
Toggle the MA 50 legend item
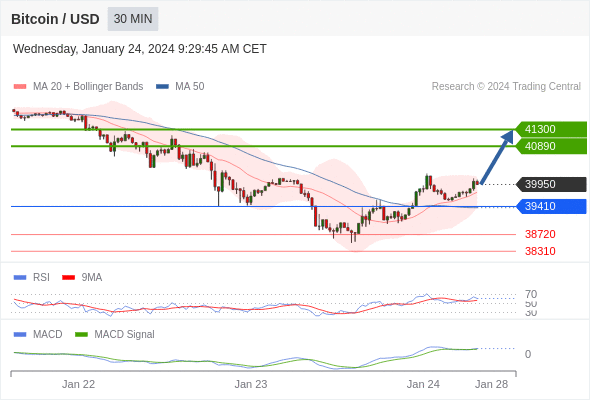point(180,87)
